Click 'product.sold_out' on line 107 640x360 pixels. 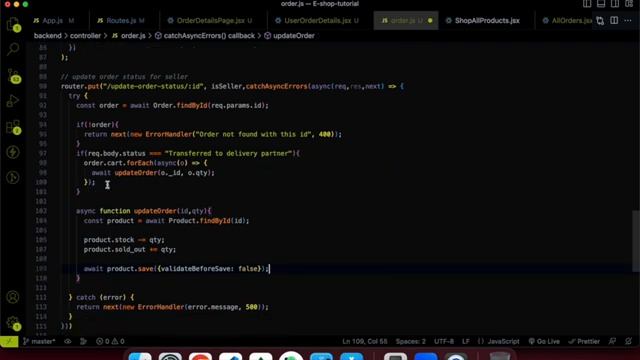(115, 249)
